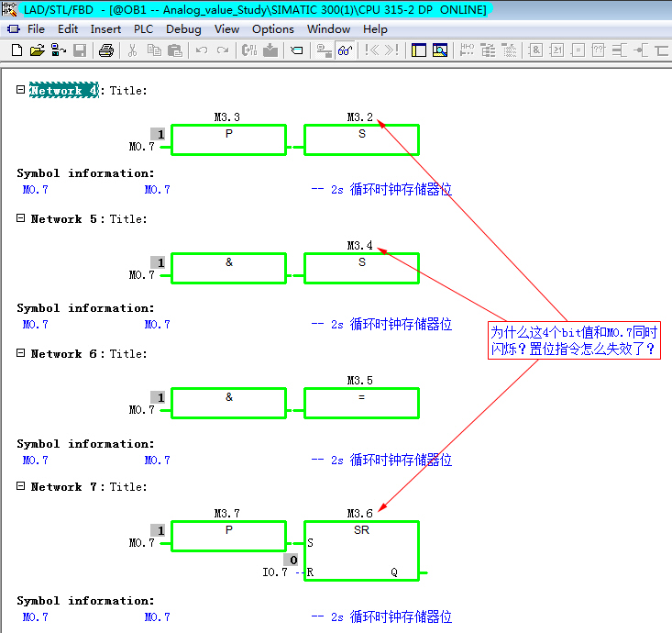Image resolution: width=672 pixels, height=633 pixels.
Task: Open the PLC menu
Action: pos(143,29)
